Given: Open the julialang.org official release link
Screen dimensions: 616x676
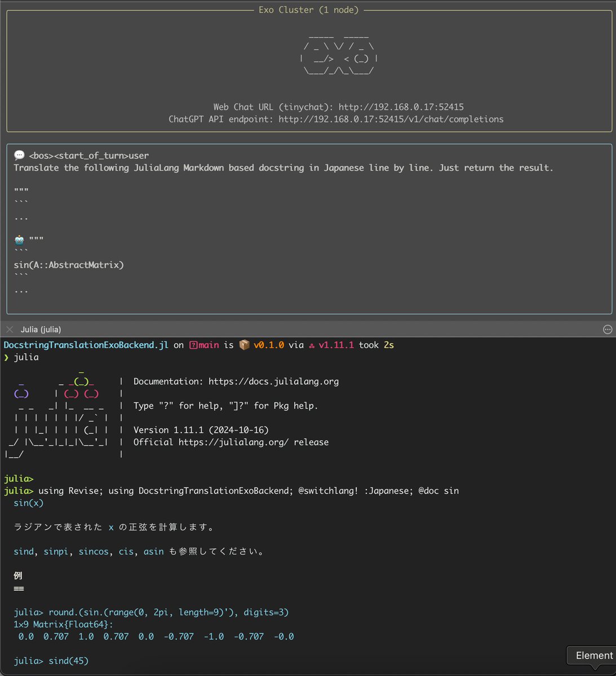Looking at the screenshot, I should (x=234, y=442).
